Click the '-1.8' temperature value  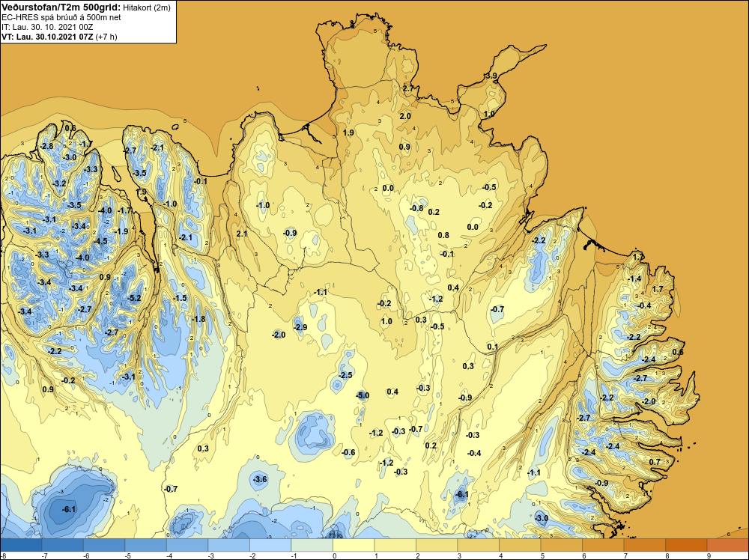click(198, 319)
